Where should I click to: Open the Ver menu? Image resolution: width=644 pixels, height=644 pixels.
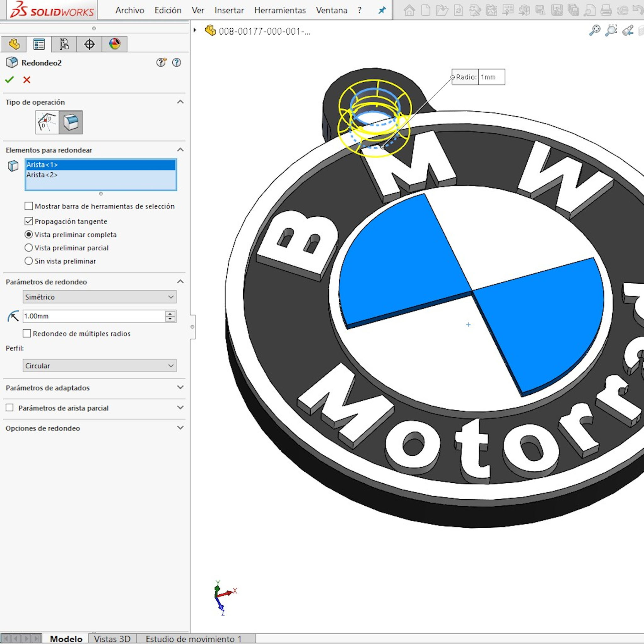coord(198,10)
